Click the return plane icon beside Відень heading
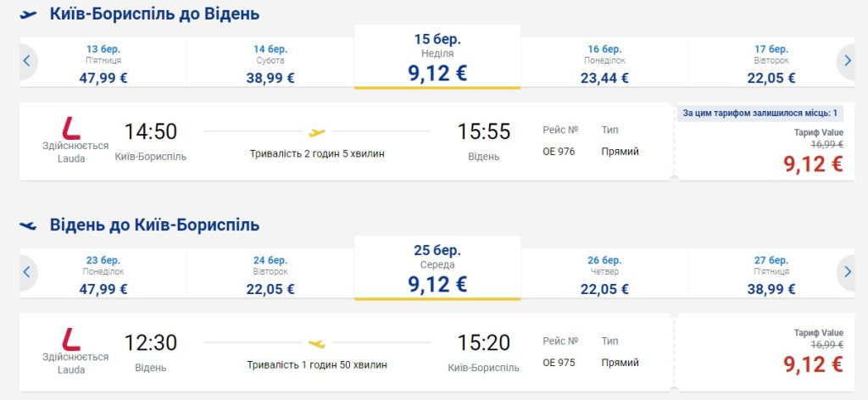The height and width of the screenshot is (400, 868). point(29,225)
